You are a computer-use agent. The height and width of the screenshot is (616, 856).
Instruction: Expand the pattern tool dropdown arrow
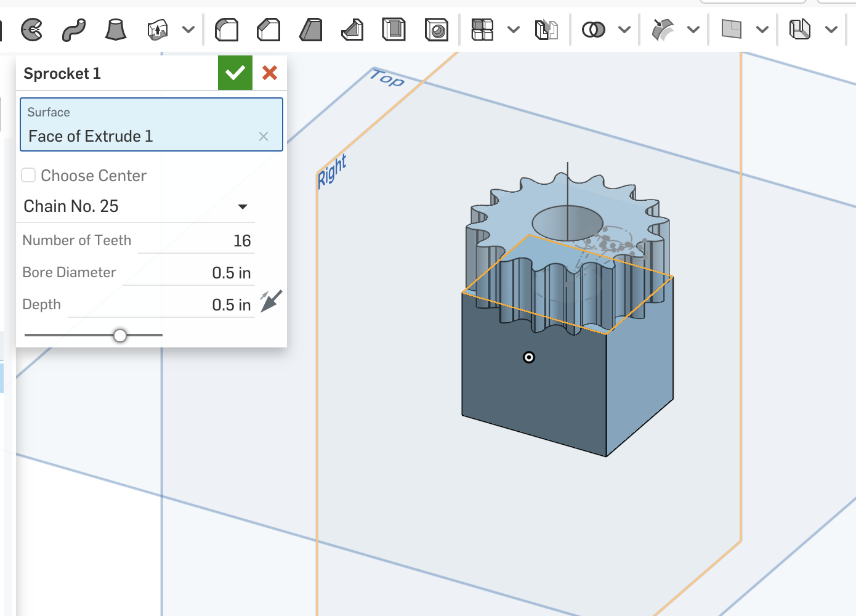coord(513,29)
